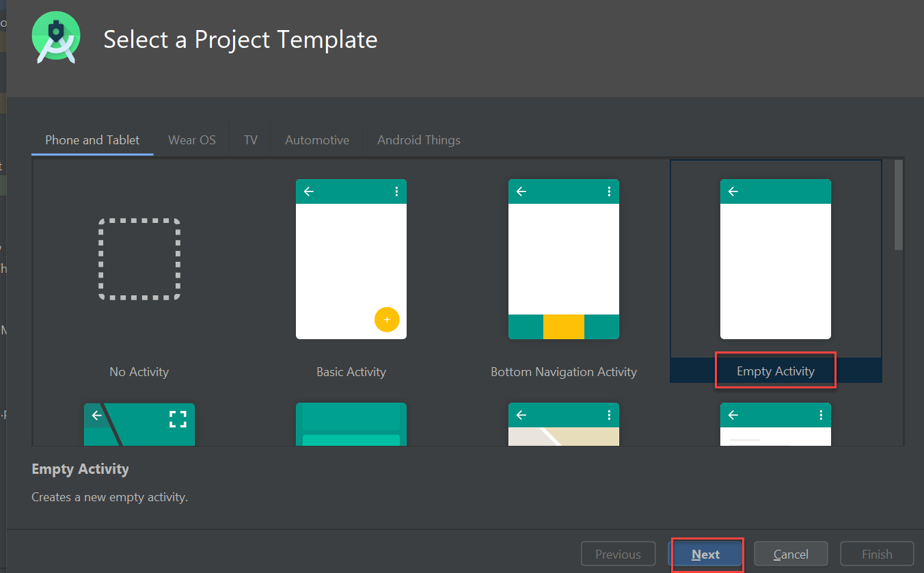The height and width of the screenshot is (573, 924).
Task: Select the dashed square No Activity icon
Action: [139, 259]
